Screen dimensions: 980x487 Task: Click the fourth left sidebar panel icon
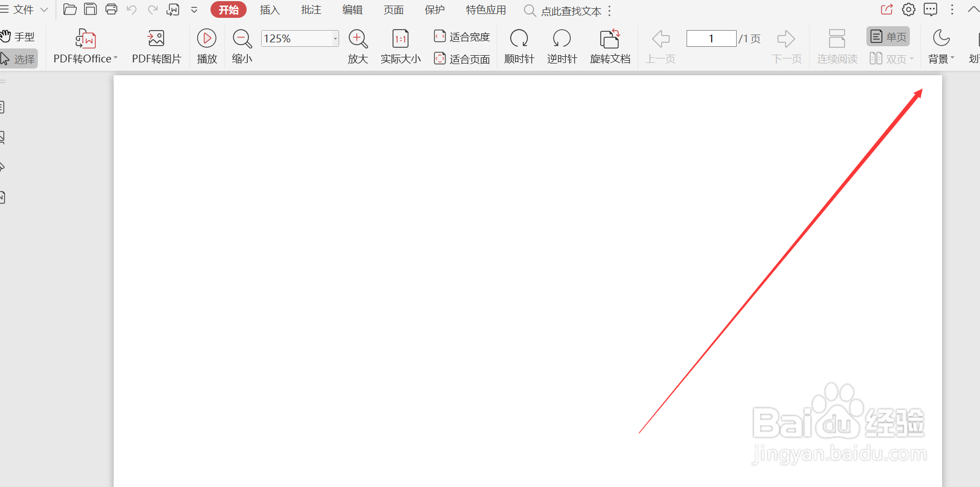(2, 197)
